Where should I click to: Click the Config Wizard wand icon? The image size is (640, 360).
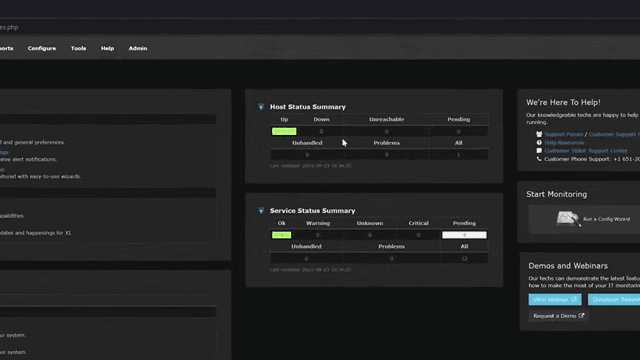tap(568, 219)
